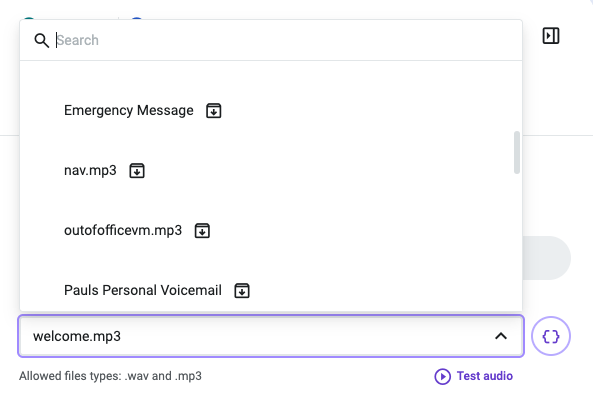Click the dropdown list scrollbar thumb

tap(517, 152)
